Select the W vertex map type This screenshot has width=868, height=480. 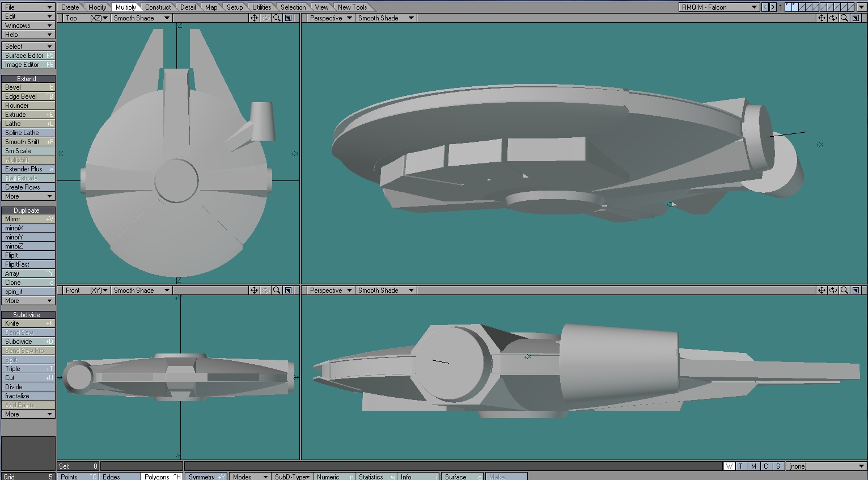point(729,466)
